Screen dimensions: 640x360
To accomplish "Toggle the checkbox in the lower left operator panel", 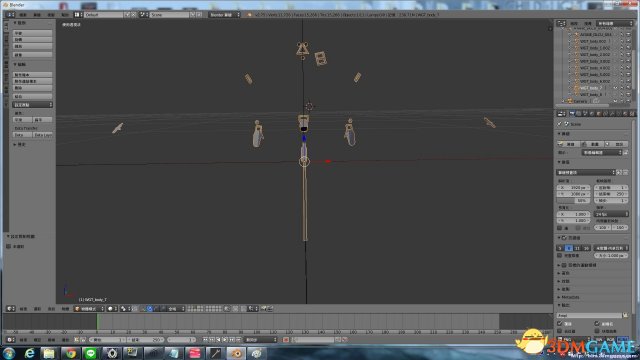I will [x=9, y=247].
